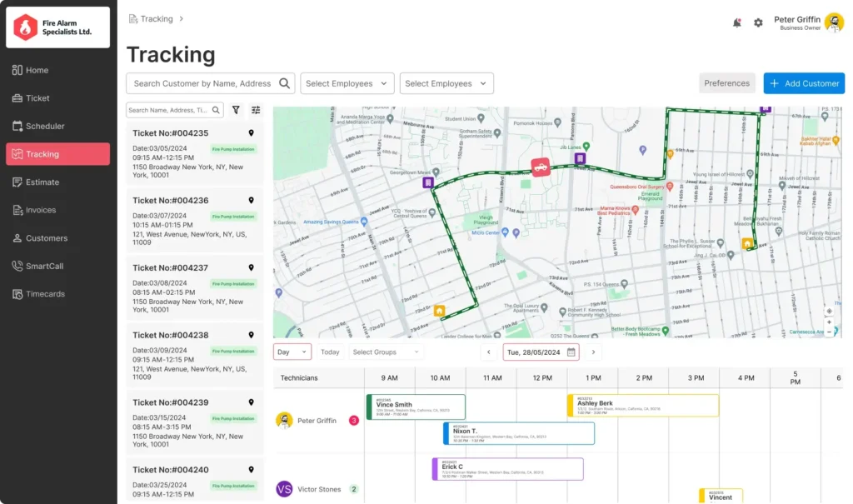This screenshot has width=853, height=504.
Task: Open the ticket list filter funnel
Action: click(x=236, y=110)
